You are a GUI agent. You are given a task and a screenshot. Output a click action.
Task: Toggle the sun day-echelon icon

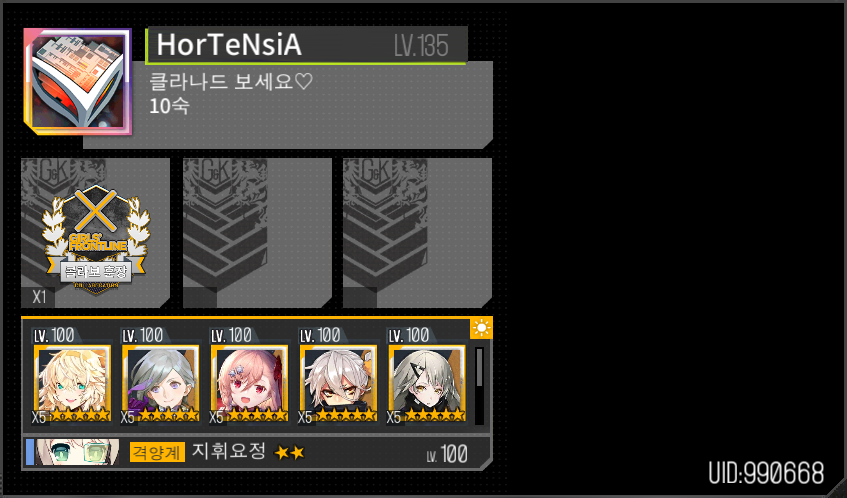pos(481,328)
